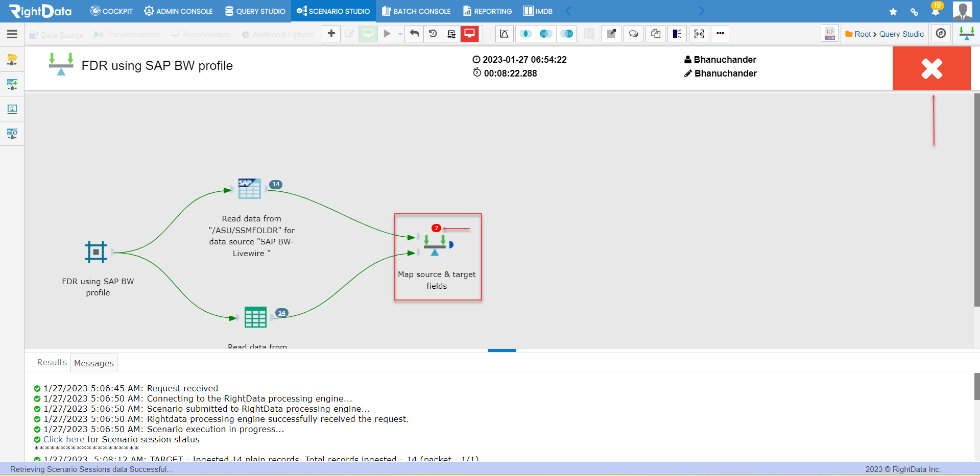Click the copy pages icon
The height and width of the screenshot is (476, 980).
pos(656,34)
